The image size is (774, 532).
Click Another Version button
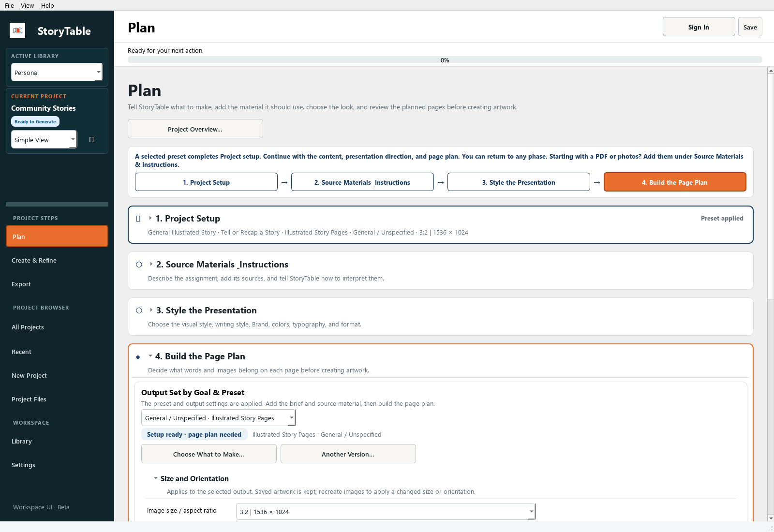[348, 454]
